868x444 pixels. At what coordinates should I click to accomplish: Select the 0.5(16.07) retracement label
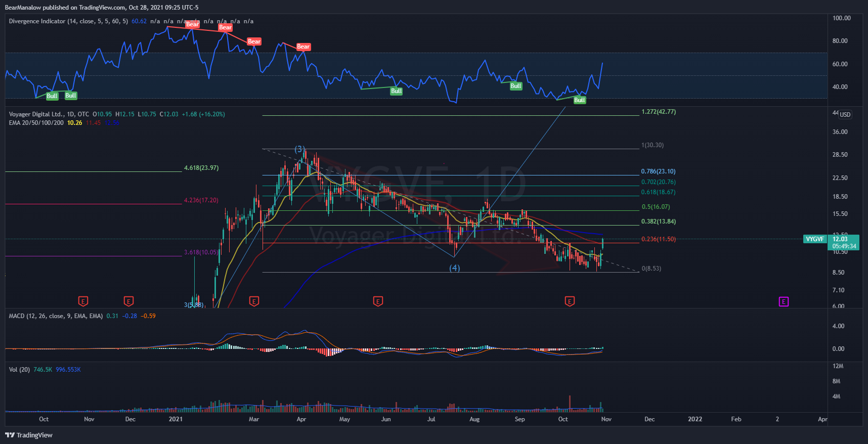pos(656,207)
